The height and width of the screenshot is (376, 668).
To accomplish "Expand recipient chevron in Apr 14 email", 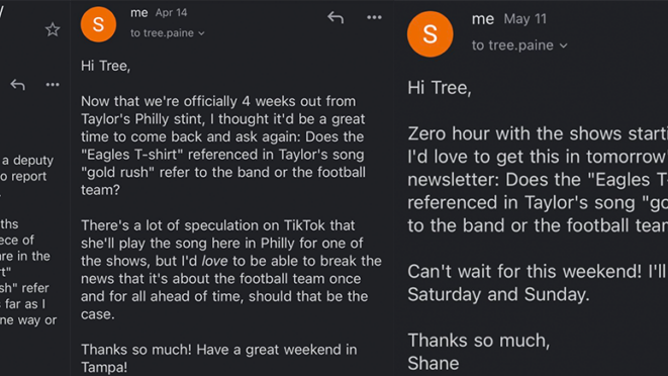I will [202, 34].
